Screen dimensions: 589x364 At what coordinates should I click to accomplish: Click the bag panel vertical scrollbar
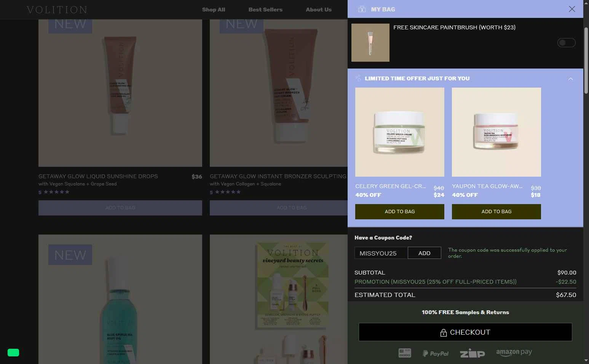586,61
